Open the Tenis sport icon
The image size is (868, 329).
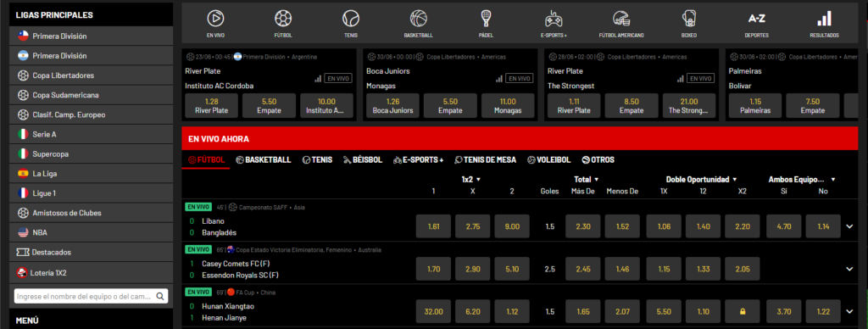350,19
